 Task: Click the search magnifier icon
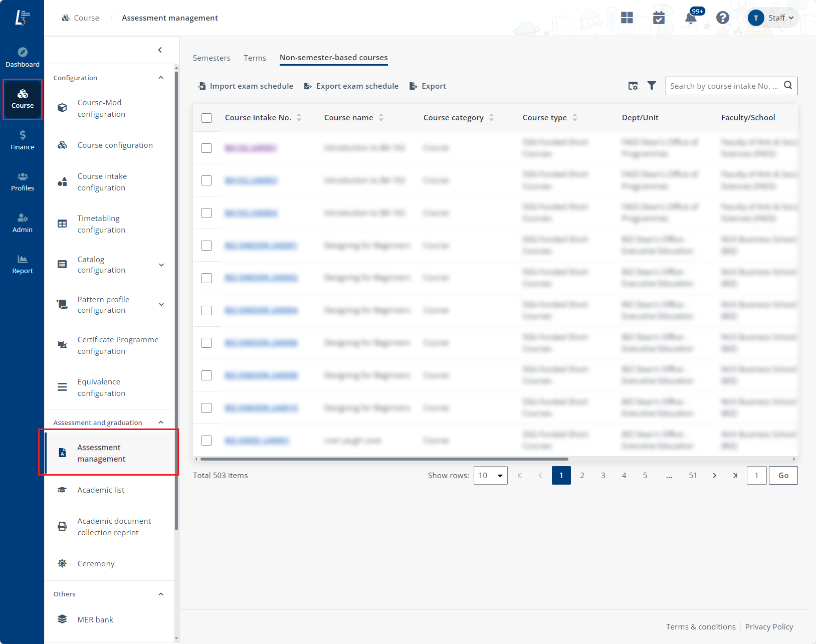788,85
